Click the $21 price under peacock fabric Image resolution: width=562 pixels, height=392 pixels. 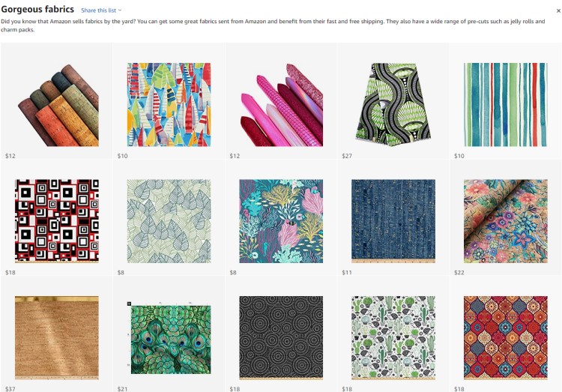(x=123, y=389)
